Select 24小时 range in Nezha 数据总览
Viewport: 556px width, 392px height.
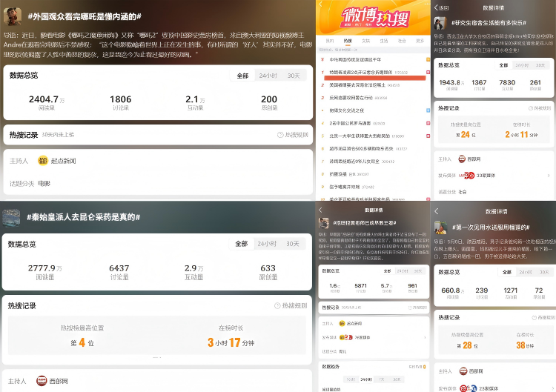point(268,76)
